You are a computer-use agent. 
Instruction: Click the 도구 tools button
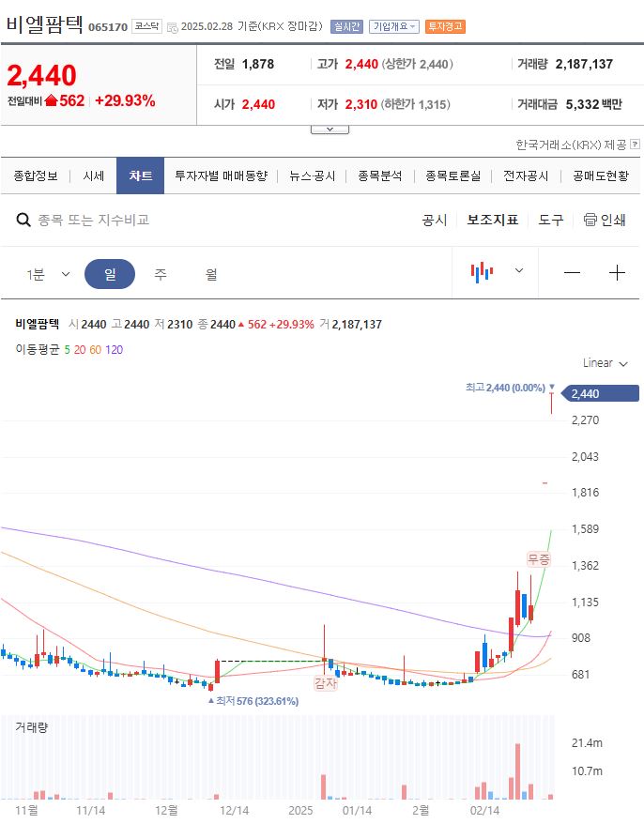tap(551, 220)
